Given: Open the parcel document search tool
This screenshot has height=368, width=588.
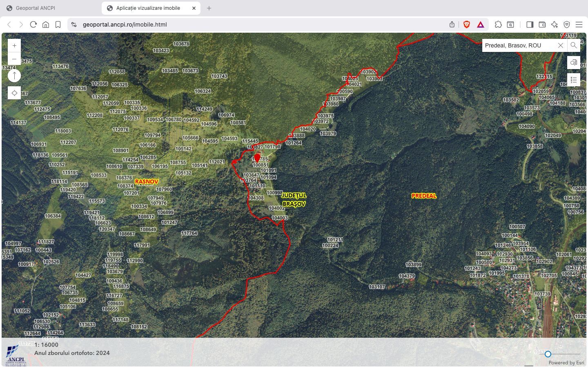Looking at the screenshot, I should pos(573,62).
